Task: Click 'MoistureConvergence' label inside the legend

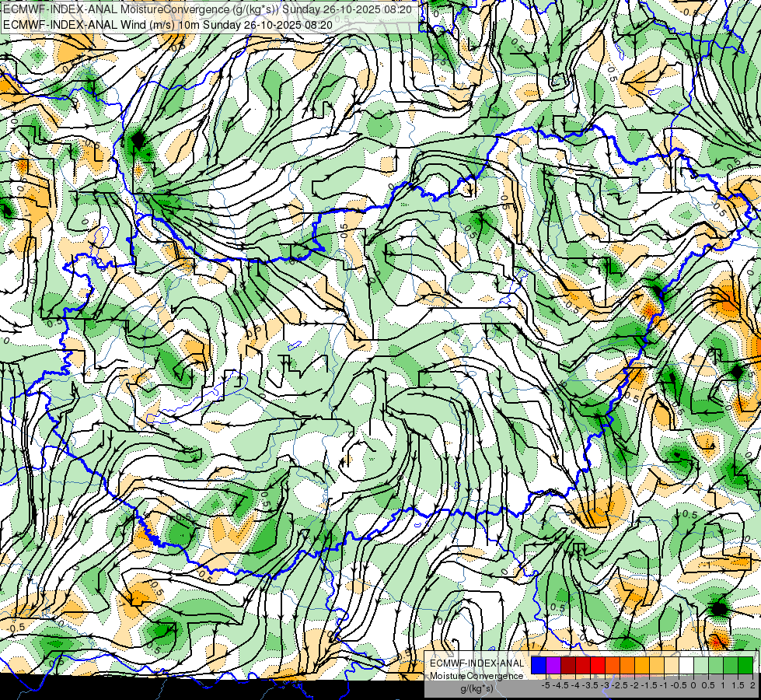Action: 476,676
